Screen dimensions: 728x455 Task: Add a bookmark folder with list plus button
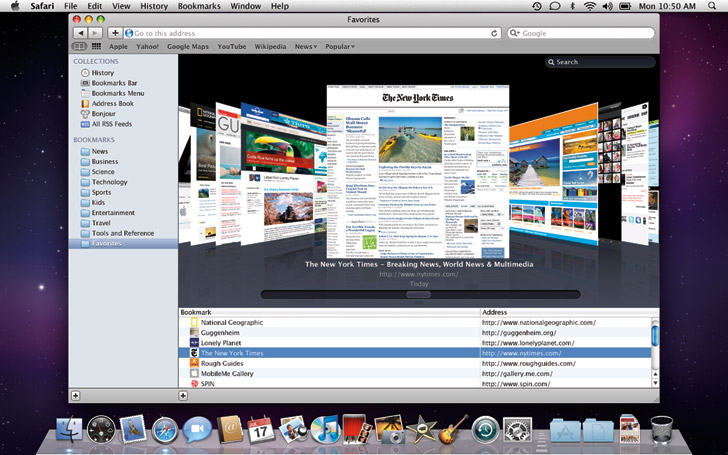click(x=183, y=396)
